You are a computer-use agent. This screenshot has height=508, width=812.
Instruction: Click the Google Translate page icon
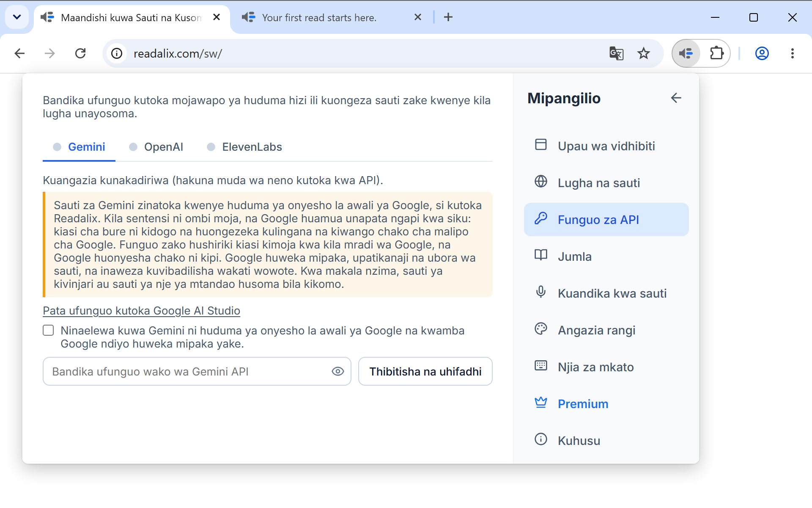pyautogui.click(x=616, y=53)
